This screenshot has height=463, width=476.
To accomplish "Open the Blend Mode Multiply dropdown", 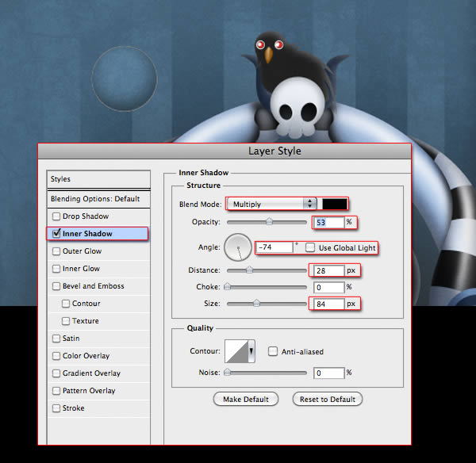I will pos(271,204).
